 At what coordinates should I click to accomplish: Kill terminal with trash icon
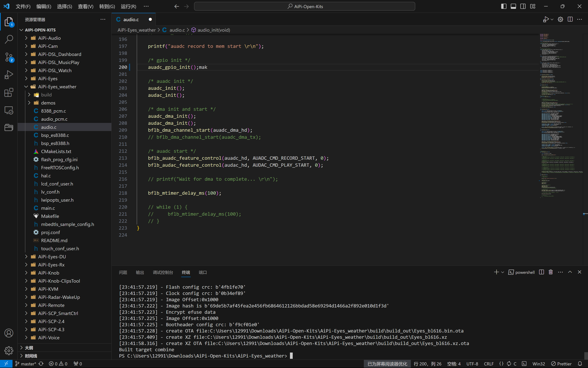click(x=551, y=272)
